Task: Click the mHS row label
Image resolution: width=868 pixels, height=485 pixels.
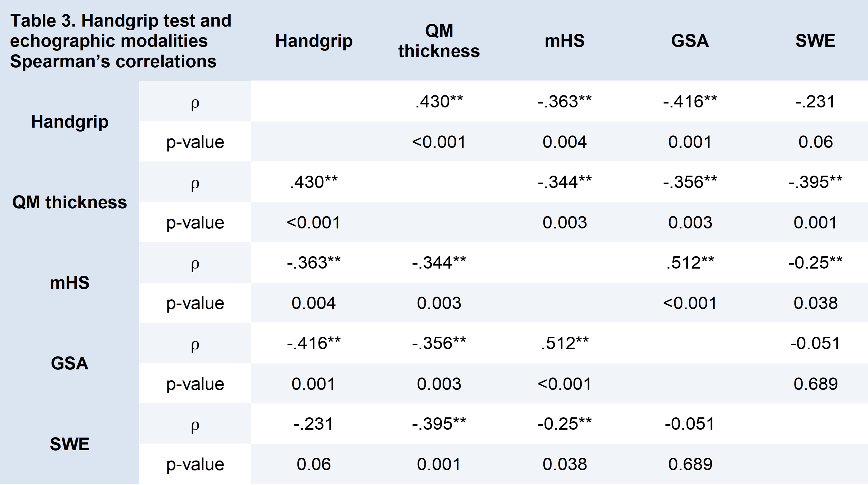Action: point(70,283)
